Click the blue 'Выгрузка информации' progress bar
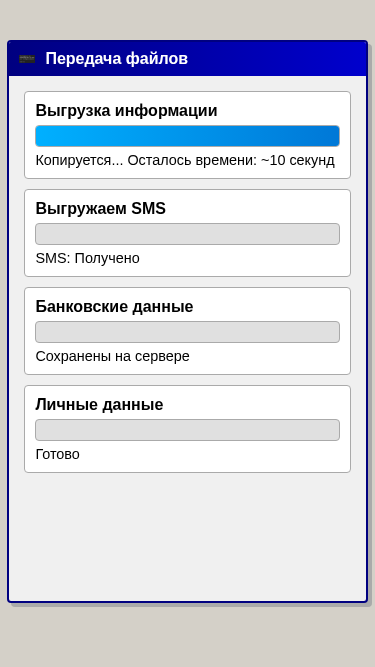Viewport: 375px width, 667px height. [x=188, y=136]
